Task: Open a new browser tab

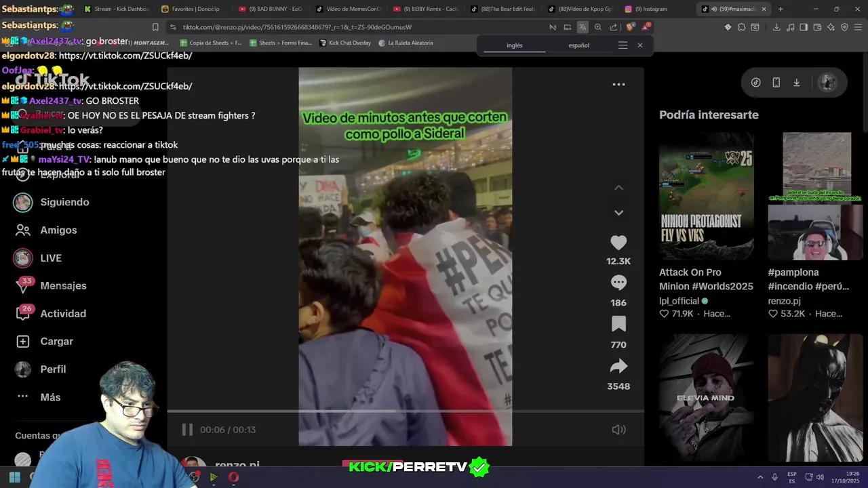Action: coord(781,9)
